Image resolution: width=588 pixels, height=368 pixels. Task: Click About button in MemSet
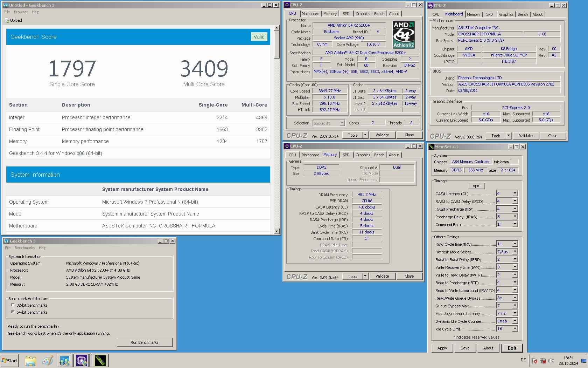pos(488,348)
